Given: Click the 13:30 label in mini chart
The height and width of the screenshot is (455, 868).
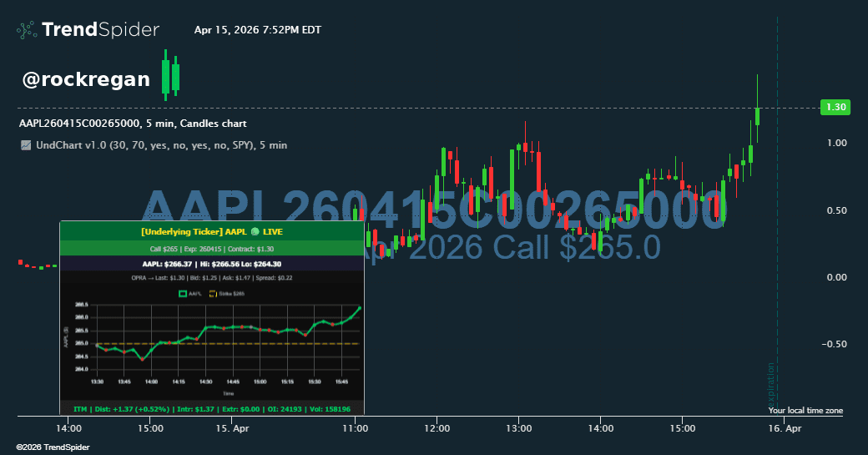Looking at the screenshot, I should [97, 382].
